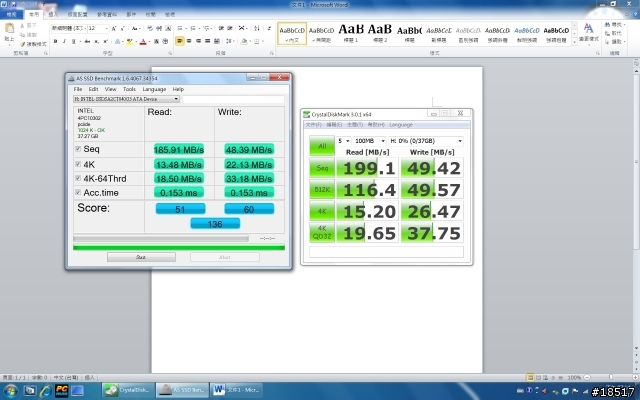
Task: Toggle the Seq test checkbox in AS SSD
Action: coord(78,149)
